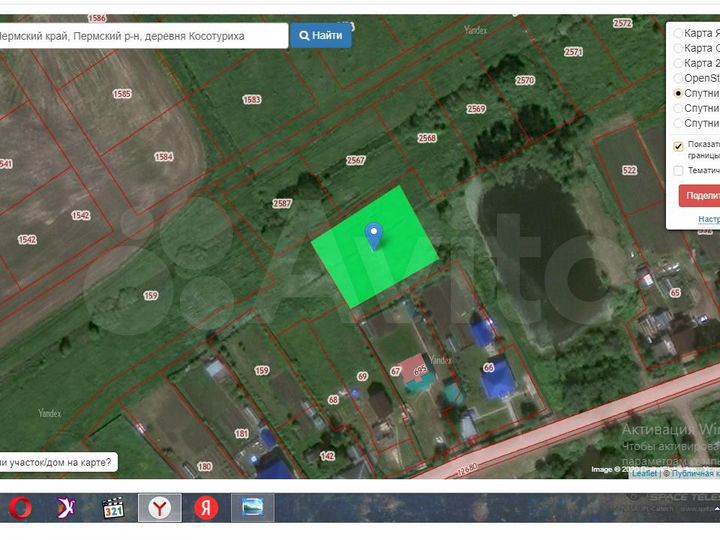Open the Публичная карта attribution link
Viewport: 720px width, 540px height.
click(695, 473)
